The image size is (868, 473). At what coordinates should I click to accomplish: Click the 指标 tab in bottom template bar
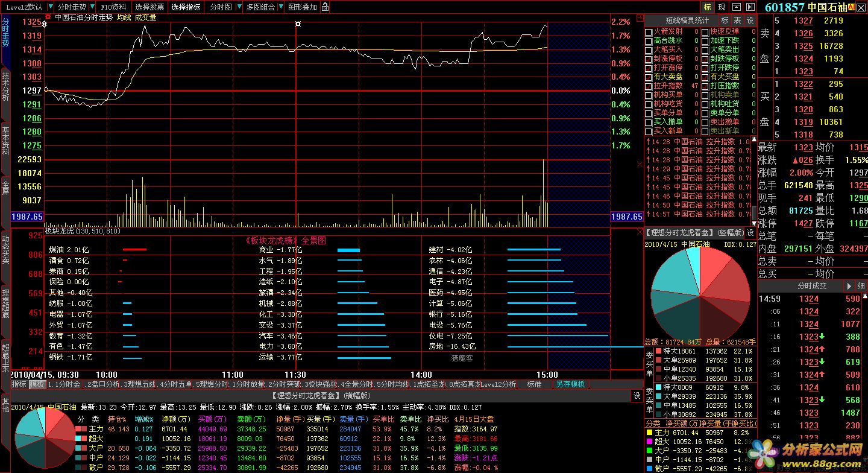coord(19,384)
